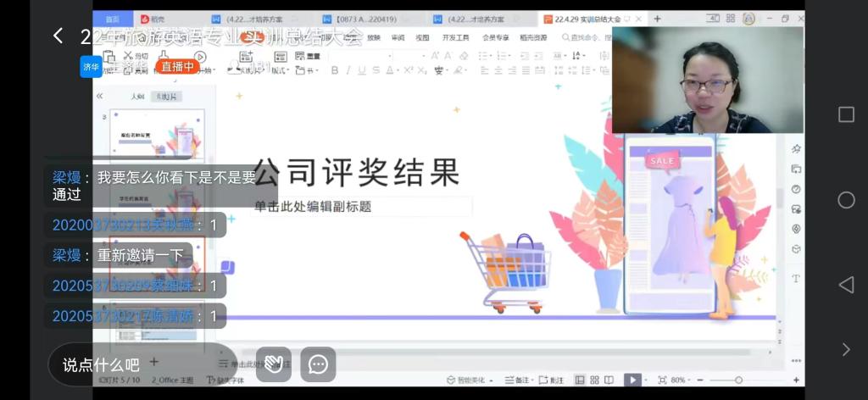Click the slideshow play button in status bar

click(632, 381)
